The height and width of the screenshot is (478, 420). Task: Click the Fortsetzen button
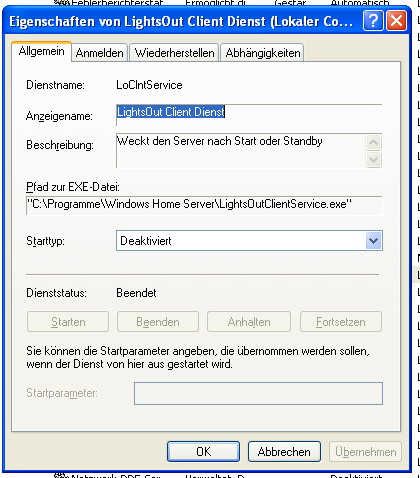click(x=341, y=322)
